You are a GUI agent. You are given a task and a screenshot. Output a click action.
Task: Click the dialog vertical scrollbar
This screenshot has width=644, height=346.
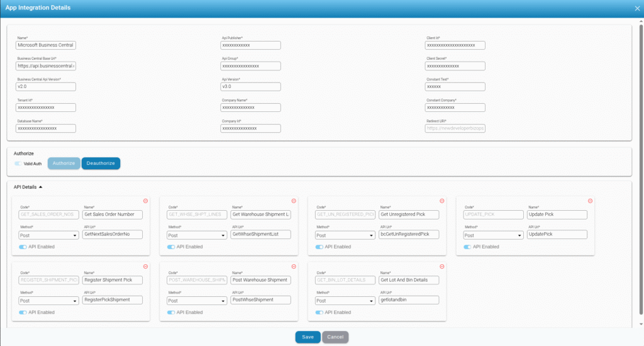641,170
